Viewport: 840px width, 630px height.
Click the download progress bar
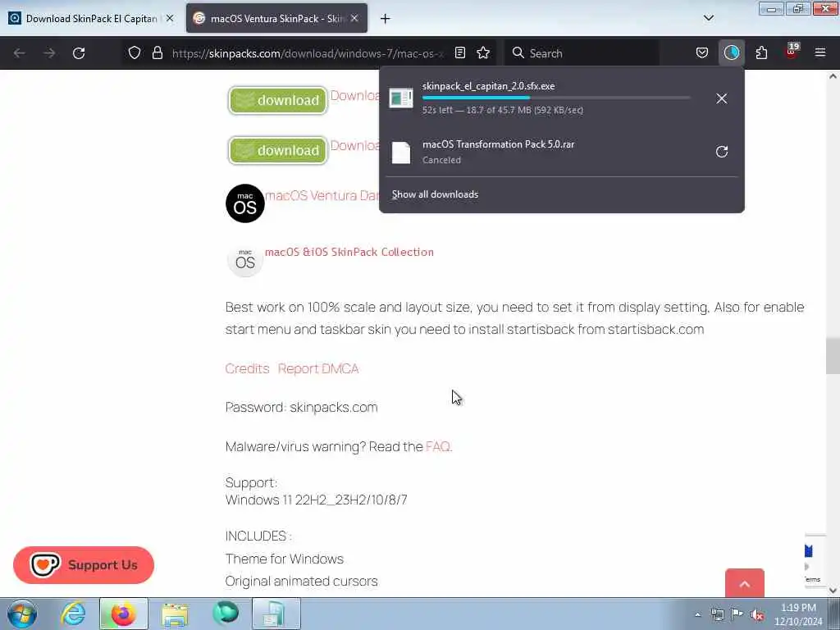pyautogui.click(x=556, y=98)
